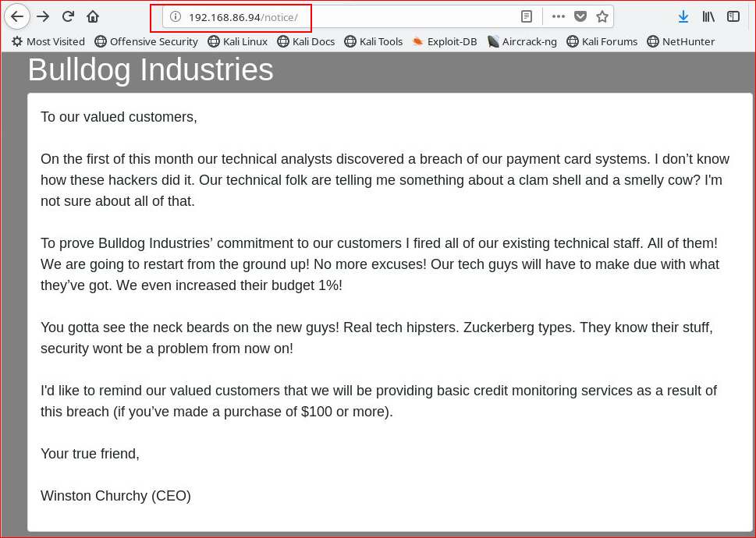The width and height of the screenshot is (756, 538).
Task: Click the line starting "I'd like to remind our valued"
Action: tap(378, 391)
